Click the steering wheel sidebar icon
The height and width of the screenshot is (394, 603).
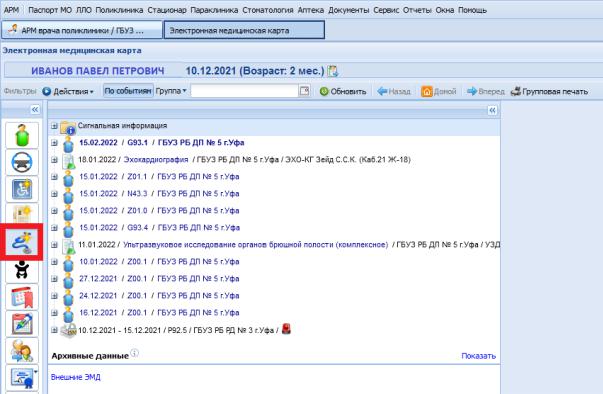pyautogui.click(x=22, y=162)
